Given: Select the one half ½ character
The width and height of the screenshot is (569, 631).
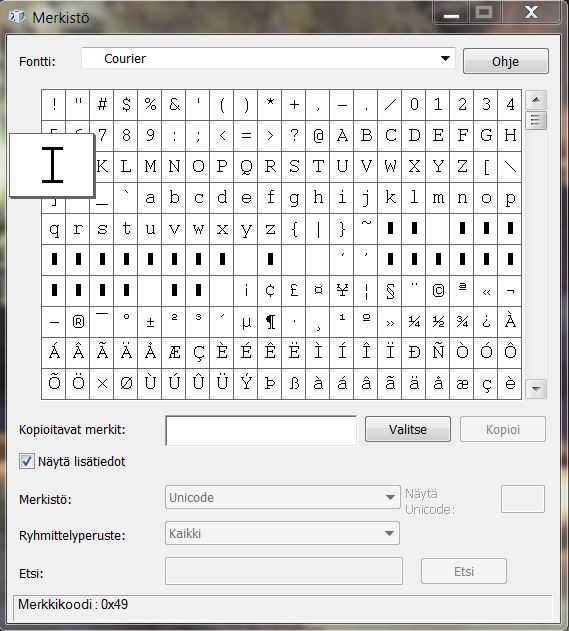Looking at the screenshot, I should [x=438, y=322].
